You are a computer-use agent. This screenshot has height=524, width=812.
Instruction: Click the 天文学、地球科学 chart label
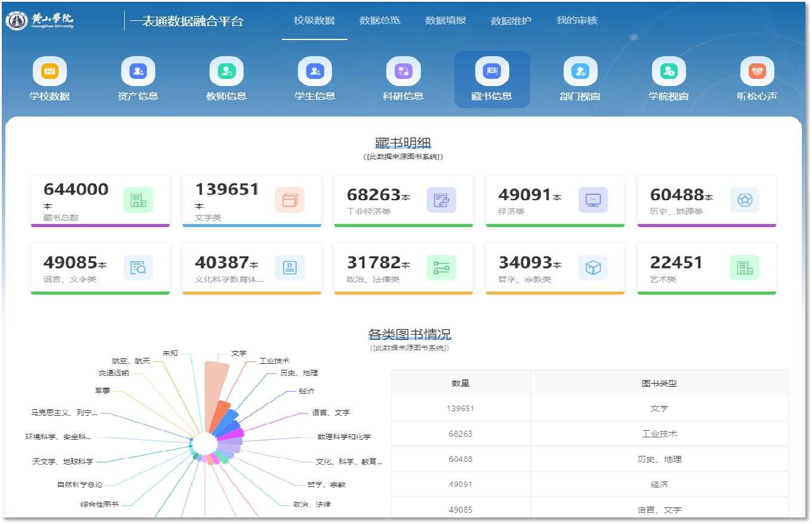coord(63,461)
